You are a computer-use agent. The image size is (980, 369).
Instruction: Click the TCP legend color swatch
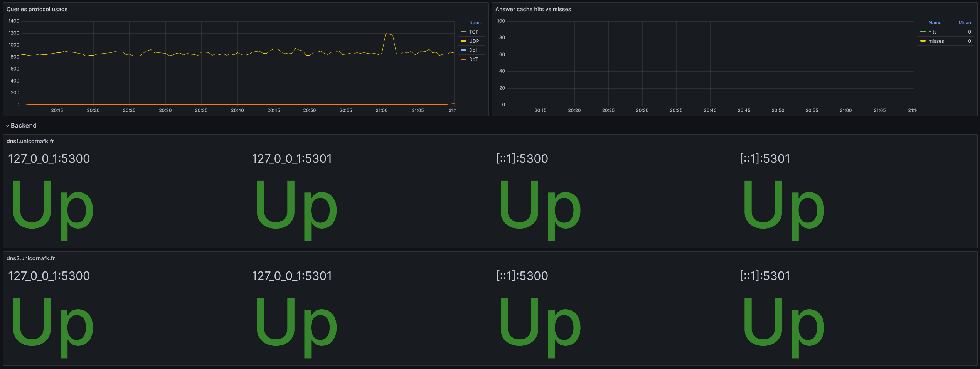click(x=463, y=32)
